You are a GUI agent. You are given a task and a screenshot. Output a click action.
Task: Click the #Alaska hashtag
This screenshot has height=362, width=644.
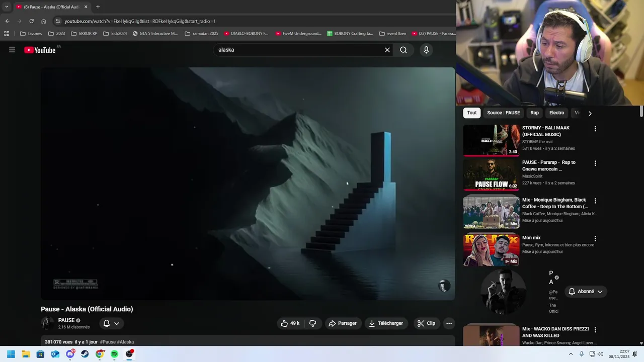(x=126, y=342)
